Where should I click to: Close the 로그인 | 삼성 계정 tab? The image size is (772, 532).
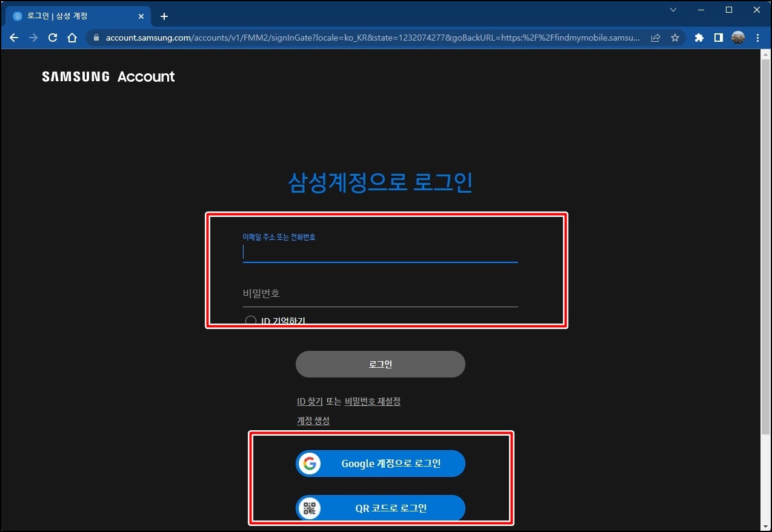[x=141, y=16]
